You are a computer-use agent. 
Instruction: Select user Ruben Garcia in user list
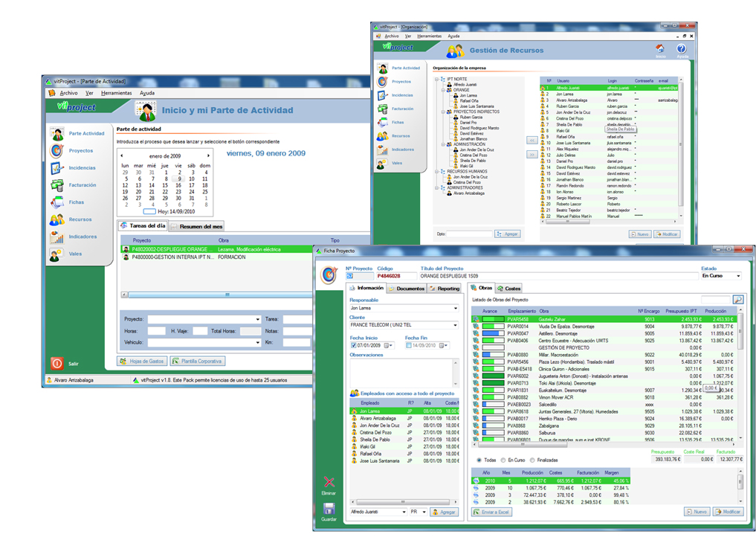click(x=610, y=106)
